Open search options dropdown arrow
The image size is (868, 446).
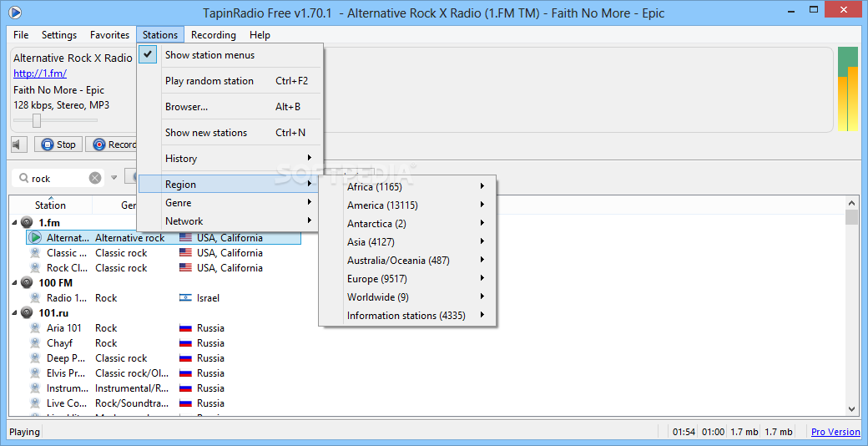pyautogui.click(x=114, y=178)
